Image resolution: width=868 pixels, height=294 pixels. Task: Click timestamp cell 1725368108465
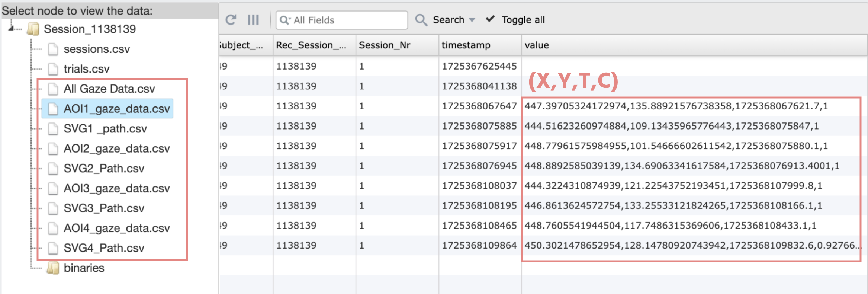pos(479,226)
